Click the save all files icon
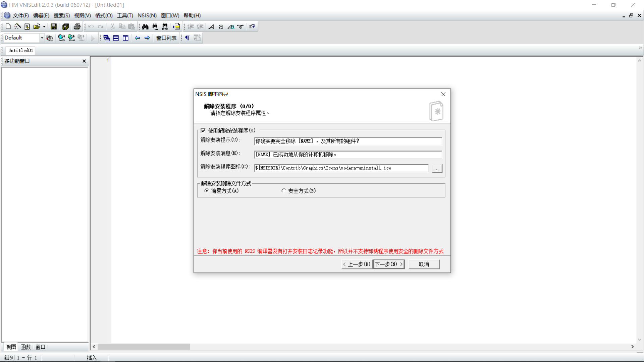Viewport: 644px width, 362px height. 65,26
